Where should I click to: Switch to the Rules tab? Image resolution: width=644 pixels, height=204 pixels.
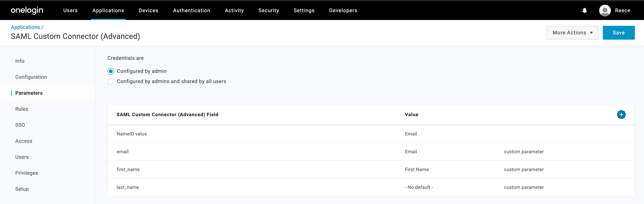pyautogui.click(x=22, y=109)
